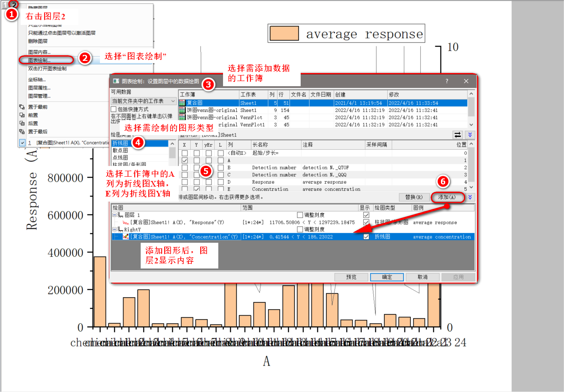This screenshot has height=392, width=564.
Task: Check X checkbox for 自动X row
Action: click(184, 153)
